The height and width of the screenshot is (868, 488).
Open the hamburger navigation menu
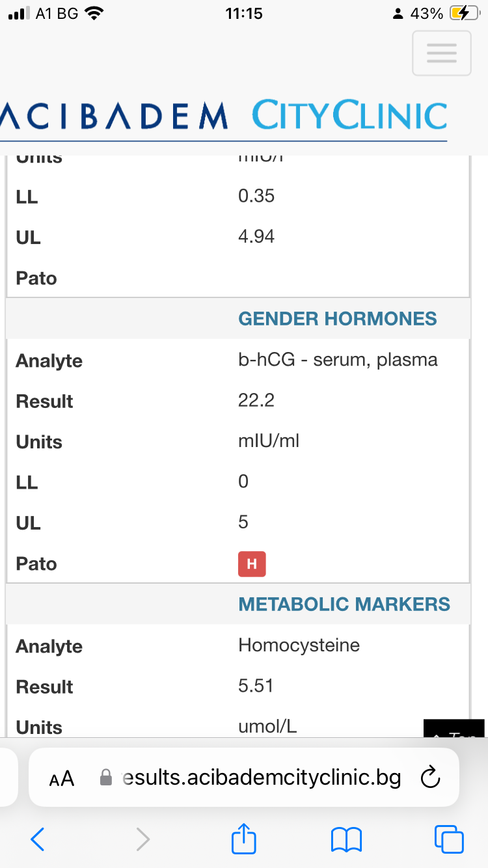[442, 53]
